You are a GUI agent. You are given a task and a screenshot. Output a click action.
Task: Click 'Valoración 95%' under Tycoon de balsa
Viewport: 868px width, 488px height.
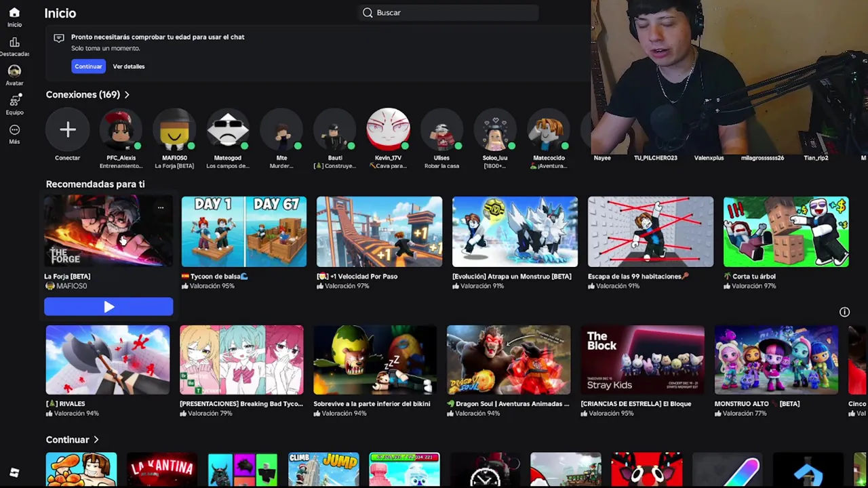[x=212, y=286]
